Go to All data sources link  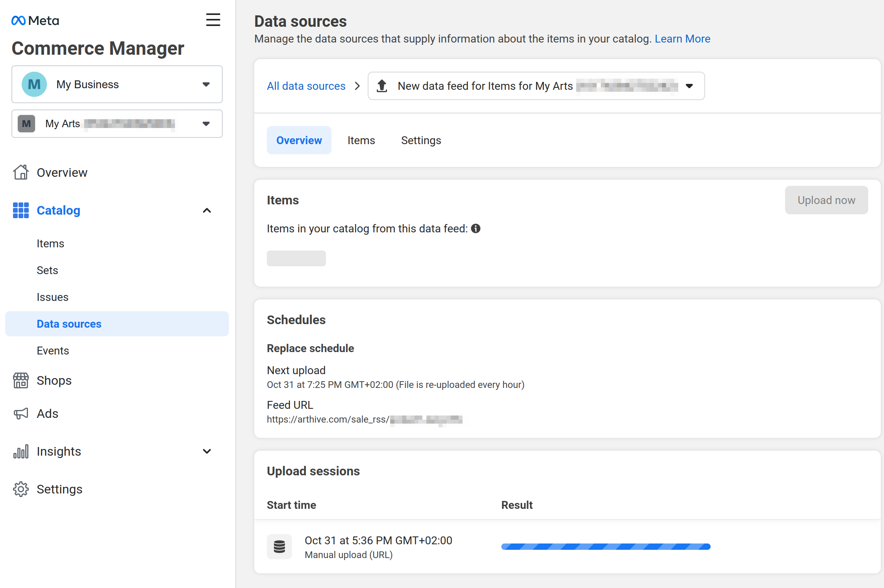[x=306, y=86]
